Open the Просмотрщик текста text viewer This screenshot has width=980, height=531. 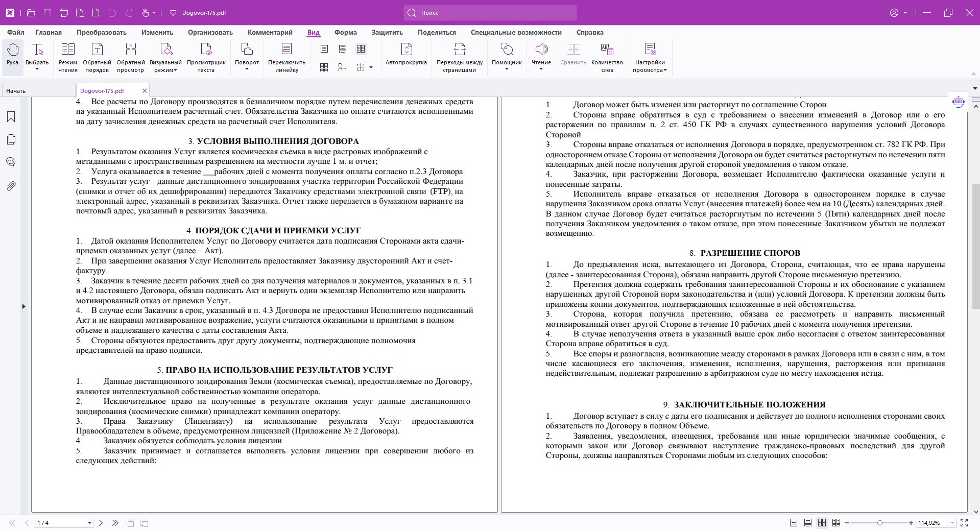[206, 58]
